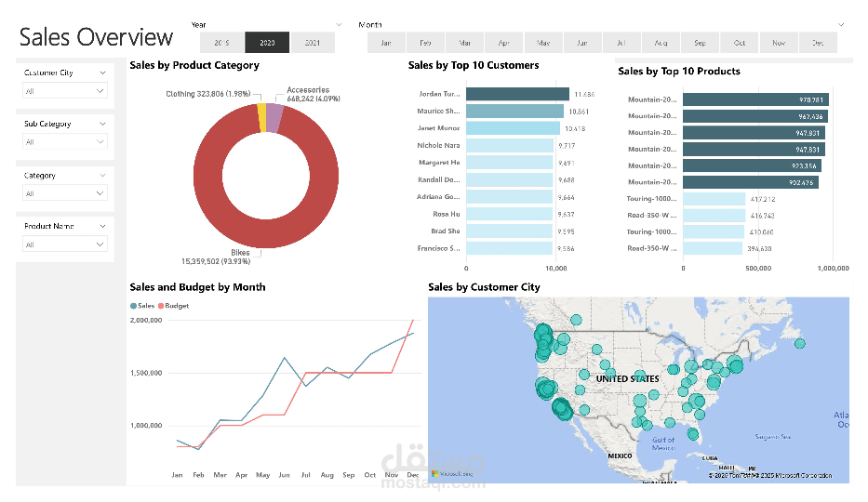The image size is (868, 502).
Task: Select the Brad She customer bar
Action: pos(509,231)
